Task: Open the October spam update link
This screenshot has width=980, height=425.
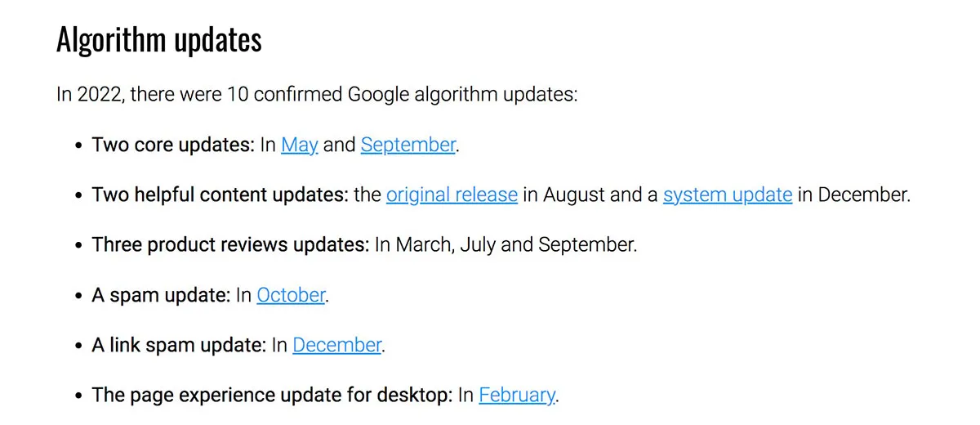Action: 291,295
